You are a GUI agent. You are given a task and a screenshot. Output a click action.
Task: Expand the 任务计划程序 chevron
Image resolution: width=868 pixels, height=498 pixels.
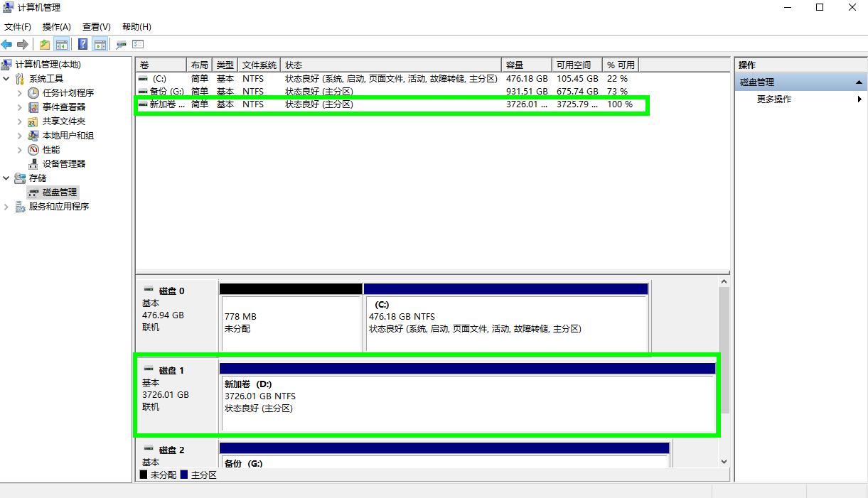[20, 93]
